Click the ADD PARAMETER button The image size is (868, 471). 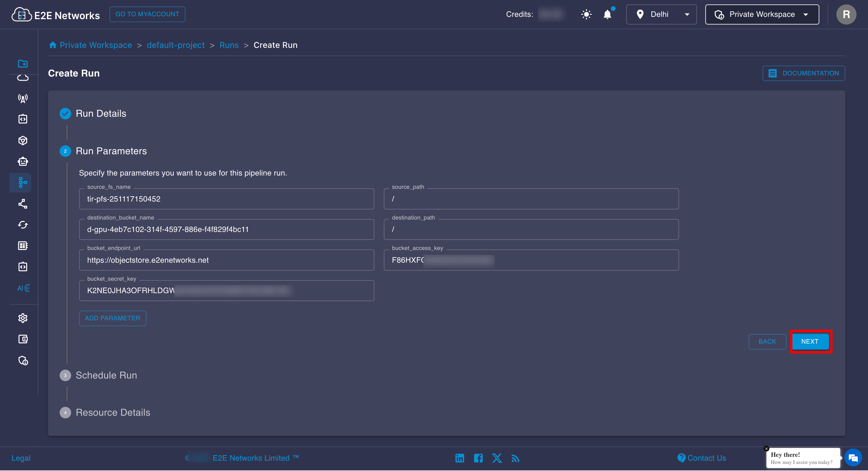(112, 318)
